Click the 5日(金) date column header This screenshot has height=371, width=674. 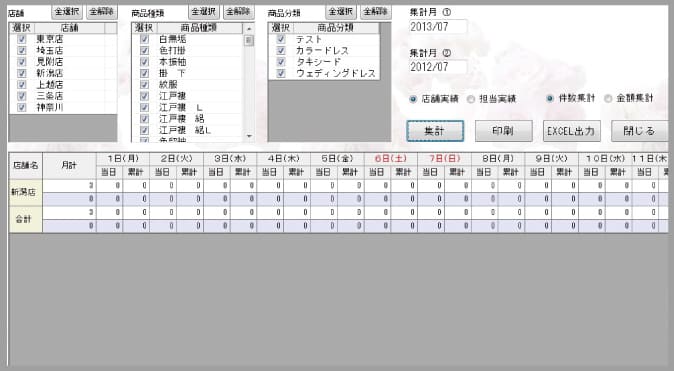[x=337, y=159]
